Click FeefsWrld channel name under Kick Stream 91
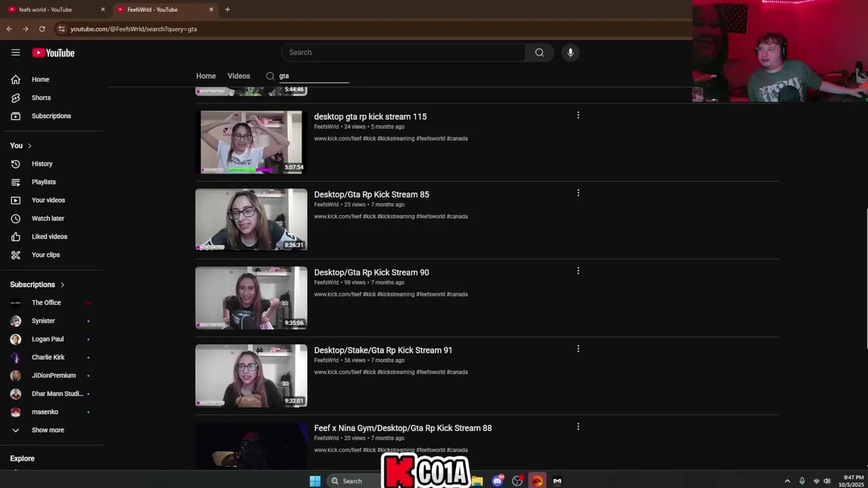 [326, 361]
